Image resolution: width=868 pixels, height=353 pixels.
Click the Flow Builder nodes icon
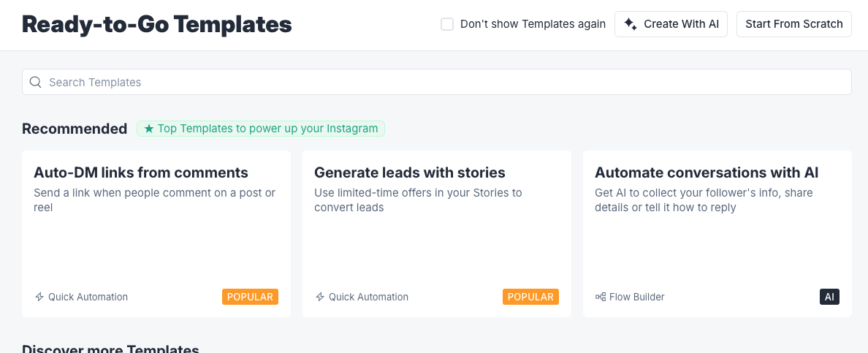point(601,297)
